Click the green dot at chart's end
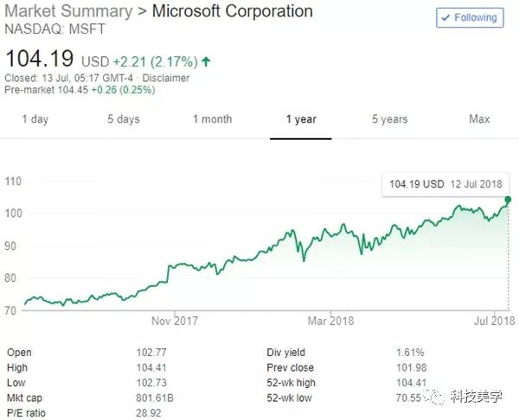 pyautogui.click(x=508, y=200)
